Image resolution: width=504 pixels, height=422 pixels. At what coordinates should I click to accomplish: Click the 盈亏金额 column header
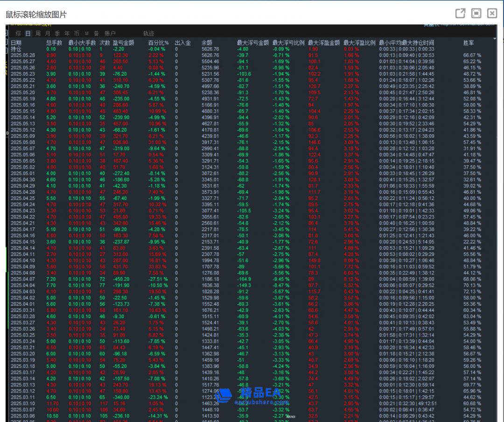pos(124,43)
